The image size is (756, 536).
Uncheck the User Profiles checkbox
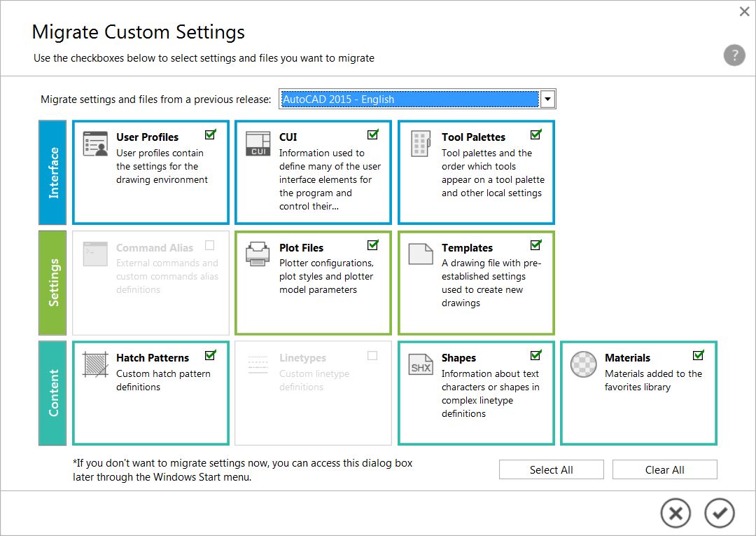tap(210, 135)
